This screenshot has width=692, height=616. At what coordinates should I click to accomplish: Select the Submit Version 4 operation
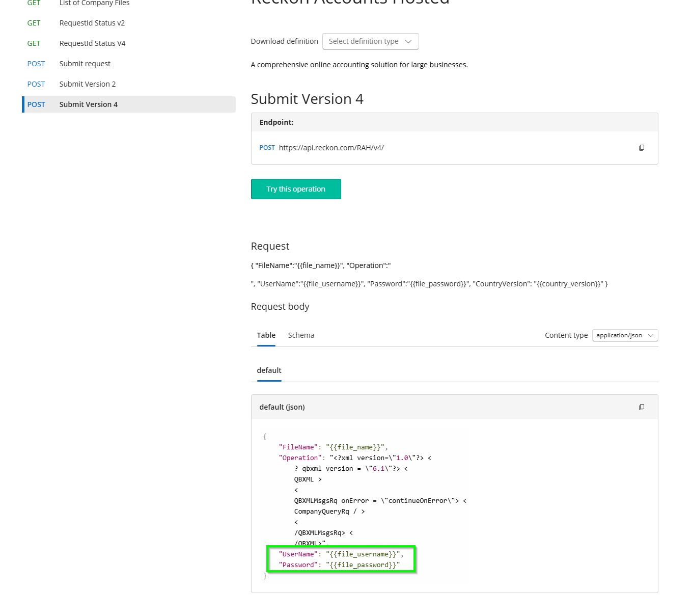click(x=129, y=104)
